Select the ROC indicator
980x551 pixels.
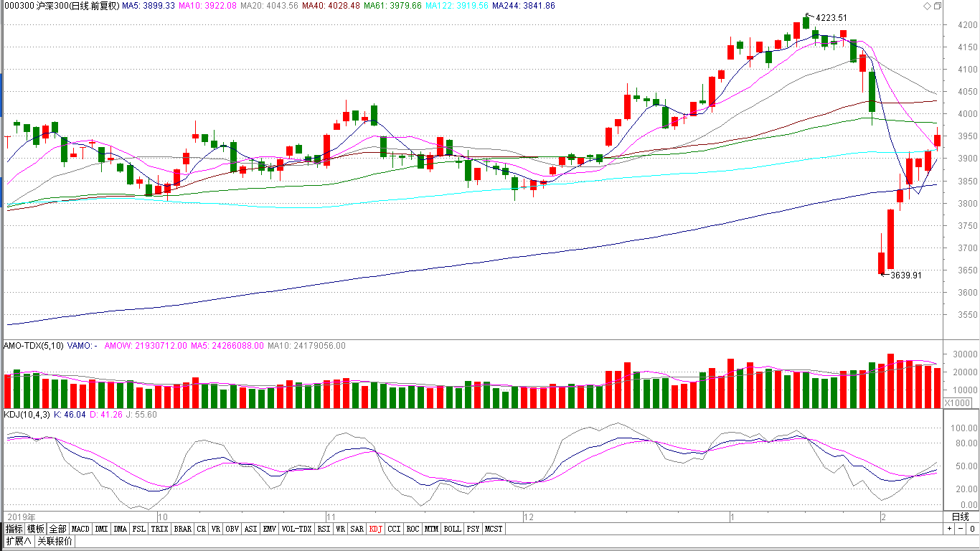(413, 529)
